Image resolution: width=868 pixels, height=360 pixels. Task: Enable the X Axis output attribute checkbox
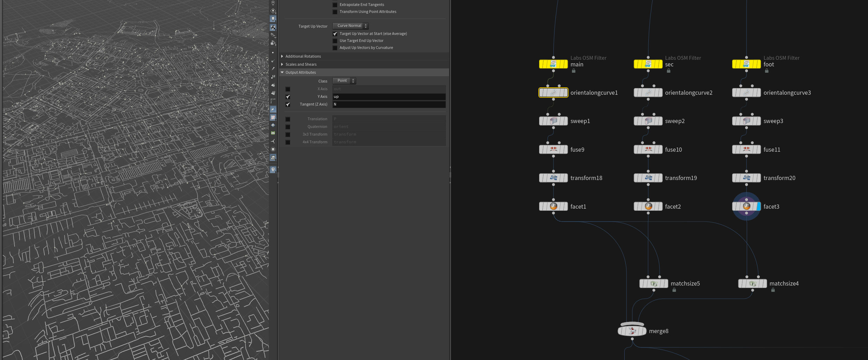point(288,89)
